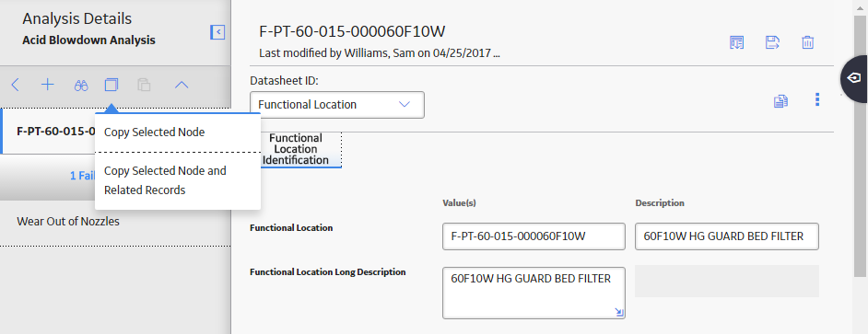
Task: Open the Datasheet ID Functional Location dropdown
Action: click(337, 105)
